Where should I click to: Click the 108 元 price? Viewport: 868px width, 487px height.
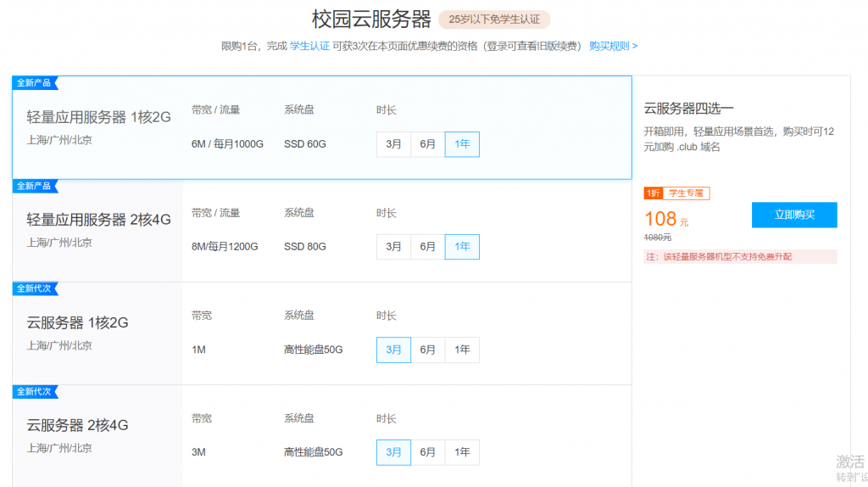666,219
